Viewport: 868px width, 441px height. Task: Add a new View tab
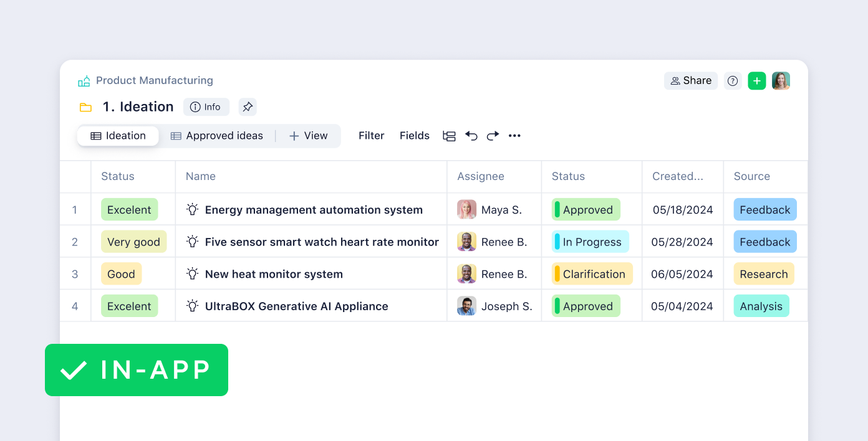[x=308, y=136]
